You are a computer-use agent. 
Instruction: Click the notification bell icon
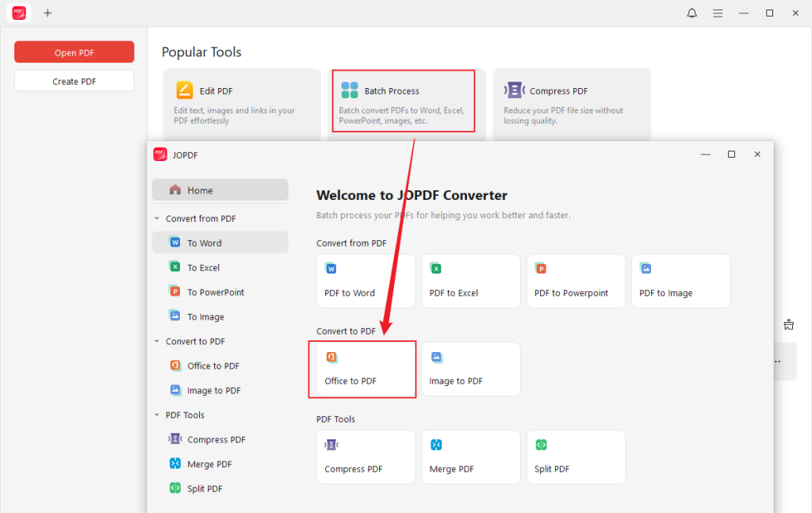tap(691, 13)
